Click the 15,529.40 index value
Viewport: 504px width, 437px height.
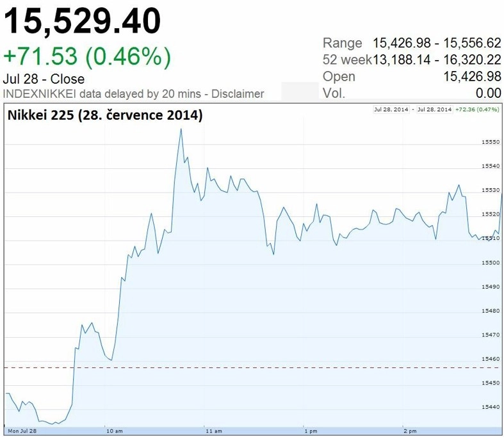coord(82,22)
